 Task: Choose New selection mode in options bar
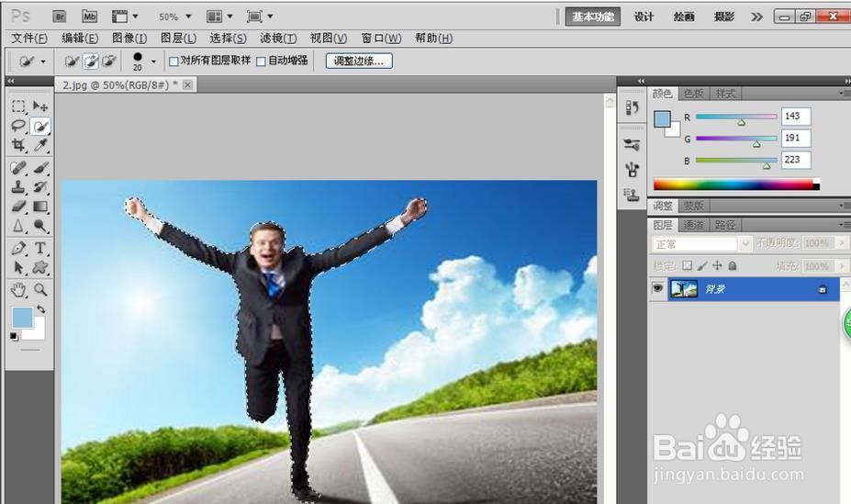(71, 62)
